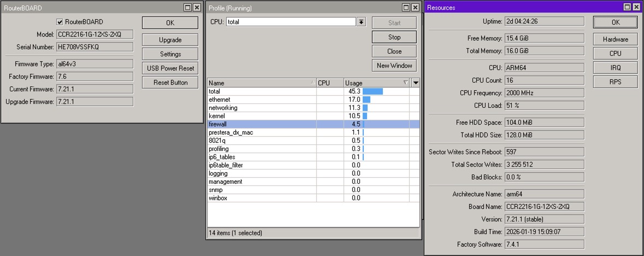This screenshot has height=256, width=644.
Task: Toggle the RouterBOARD checkbox
Action: [60, 22]
